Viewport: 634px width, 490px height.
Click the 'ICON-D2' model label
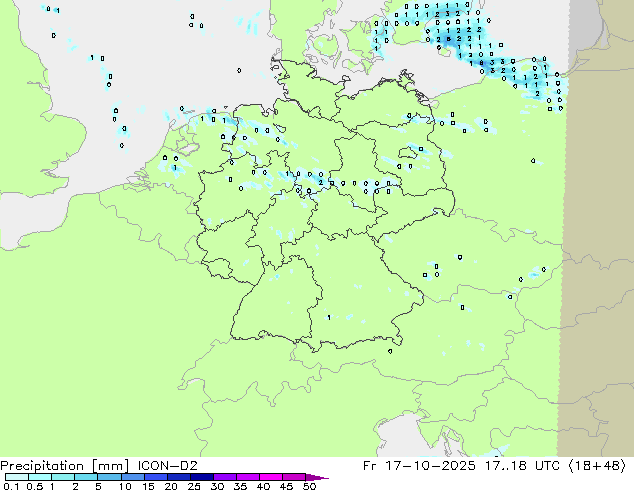tap(167, 466)
